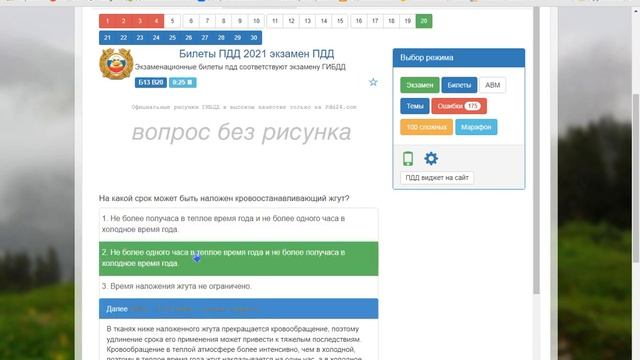The width and height of the screenshot is (640, 360).
Task: Open extra question 28
Action: click(x=221, y=38)
